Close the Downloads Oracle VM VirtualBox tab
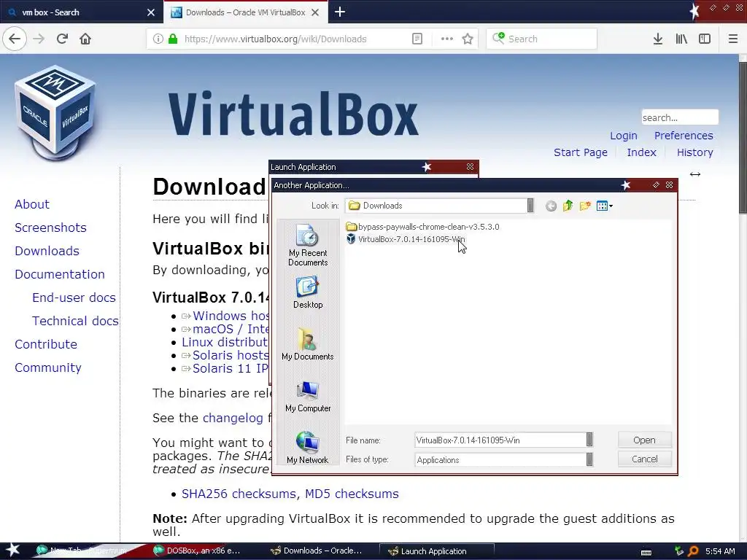747x560 pixels. point(315,12)
